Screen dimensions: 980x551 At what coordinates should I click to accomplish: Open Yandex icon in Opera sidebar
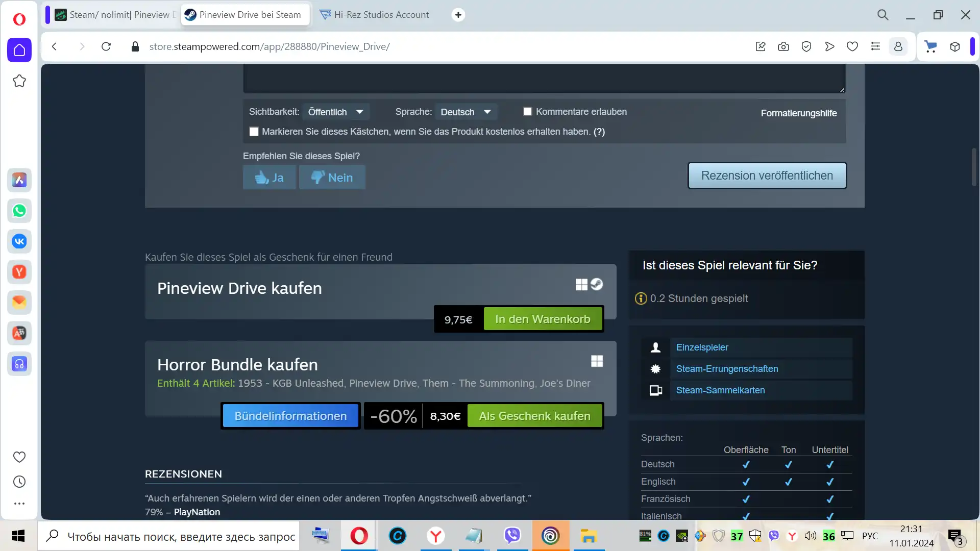coord(19,272)
